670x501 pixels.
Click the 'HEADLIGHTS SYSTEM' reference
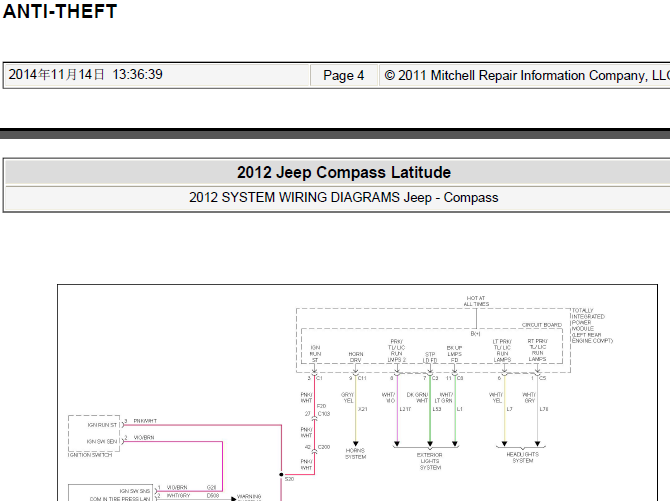[523, 457]
